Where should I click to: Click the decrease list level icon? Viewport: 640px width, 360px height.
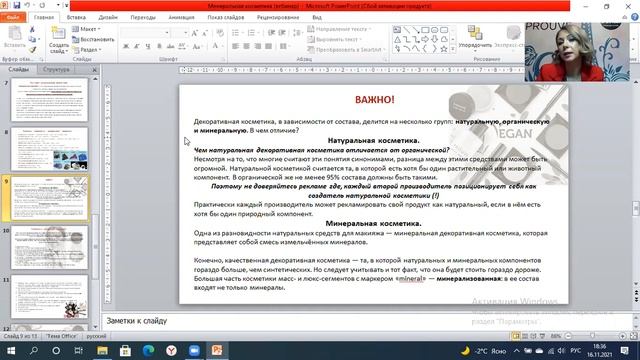click(x=271, y=33)
